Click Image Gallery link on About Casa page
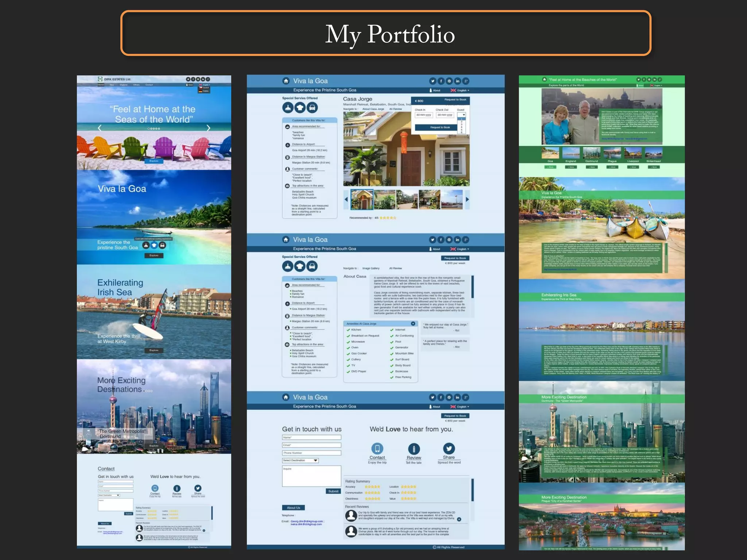The height and width of the screenshot is (560, 747). (x=371, y=268)
